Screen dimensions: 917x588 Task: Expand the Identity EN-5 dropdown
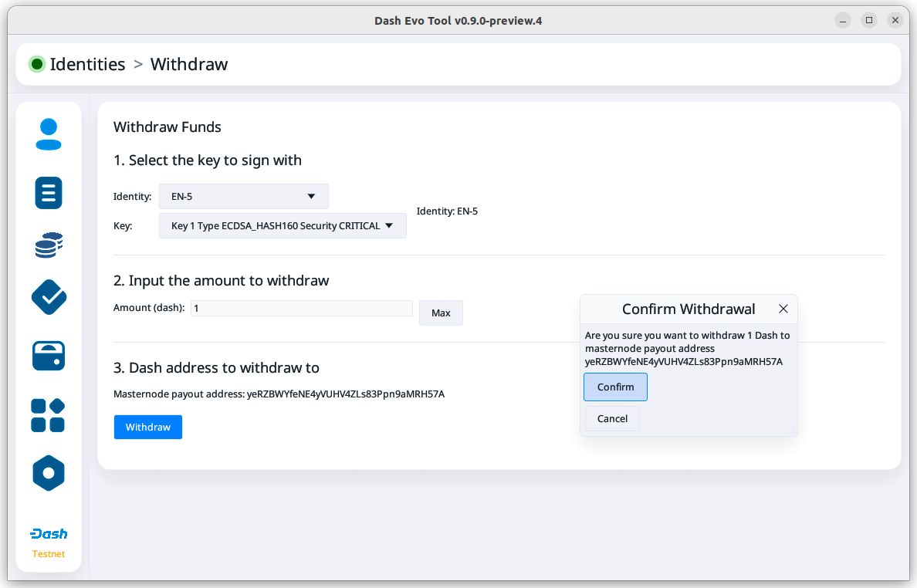click(244, 197)
